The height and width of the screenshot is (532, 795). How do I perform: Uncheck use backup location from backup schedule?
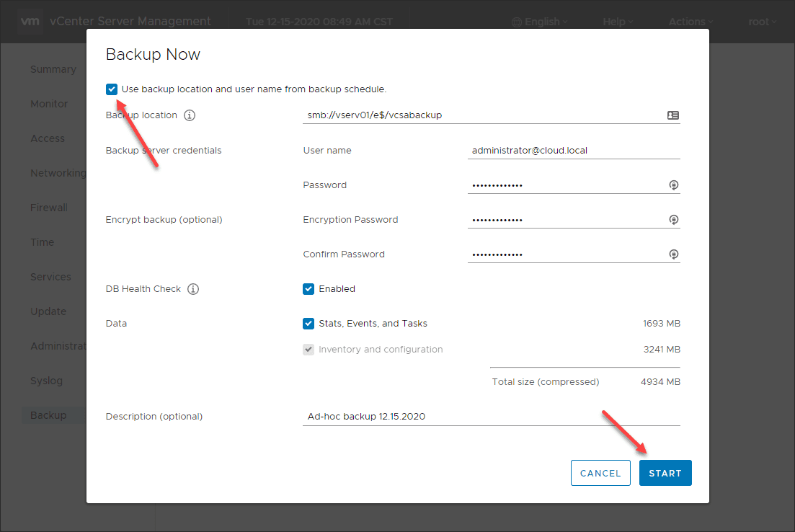112,89
